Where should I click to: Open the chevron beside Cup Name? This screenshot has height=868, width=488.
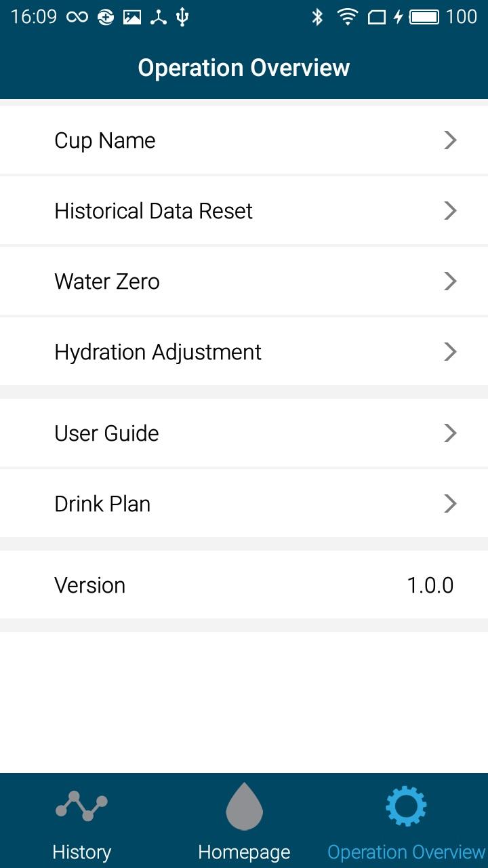[450, 140]
